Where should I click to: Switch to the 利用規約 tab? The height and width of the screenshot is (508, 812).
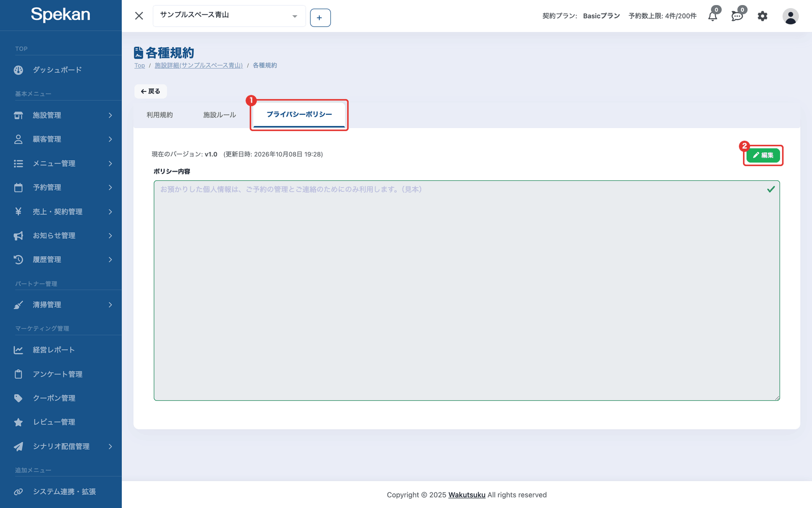tap(160, 115)
